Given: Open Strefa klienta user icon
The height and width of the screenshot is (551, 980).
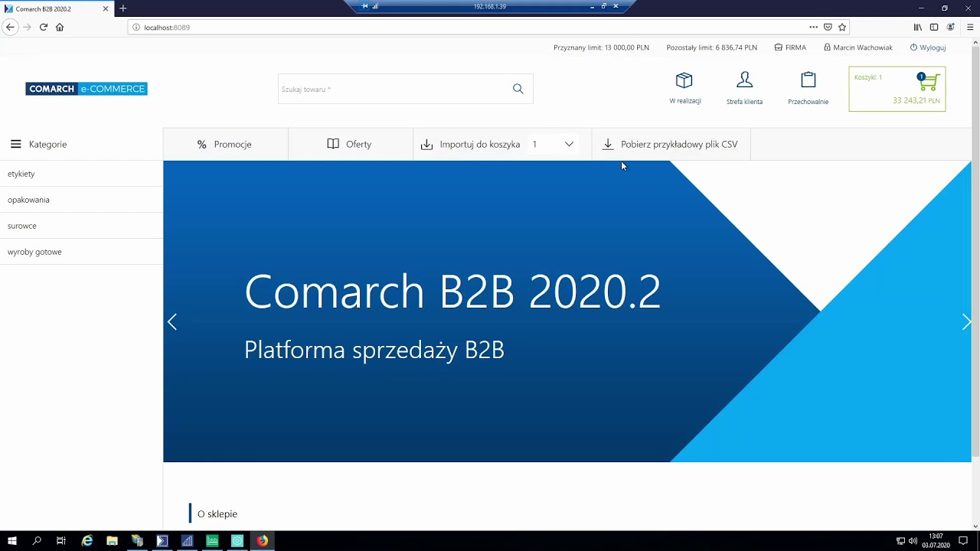Looking at the screenshot, I should [744, 80].
